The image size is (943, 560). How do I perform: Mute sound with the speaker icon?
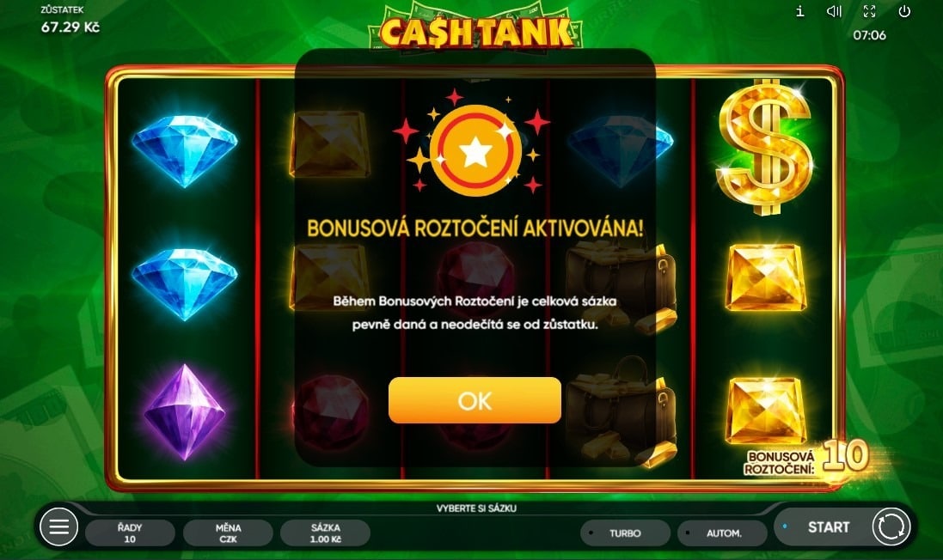(834, 11)
